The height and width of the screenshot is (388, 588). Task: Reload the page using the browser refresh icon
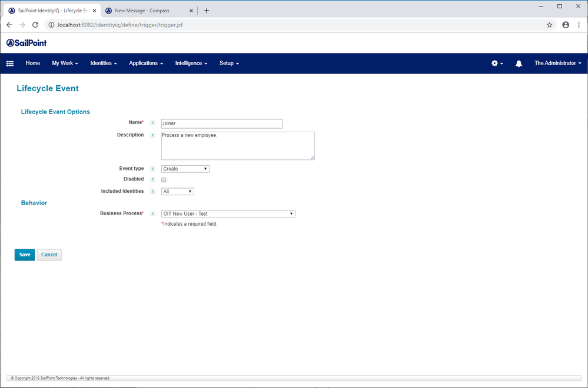(x=35, y=25)
